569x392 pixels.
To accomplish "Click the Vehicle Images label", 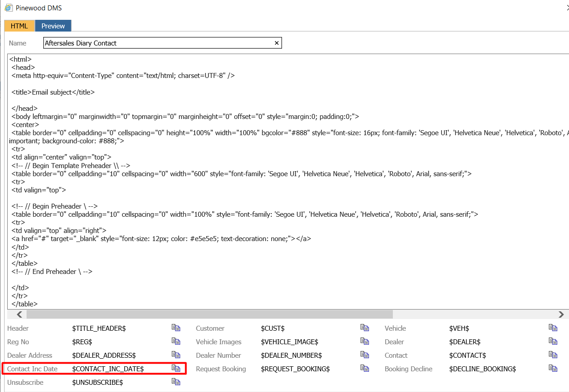I will tap(218, 342).
